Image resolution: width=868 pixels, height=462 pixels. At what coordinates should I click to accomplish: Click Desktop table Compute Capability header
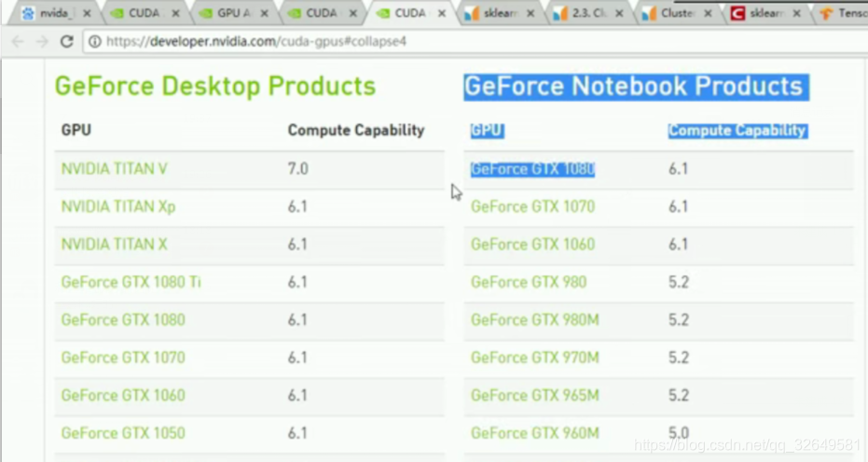point(356,130)
